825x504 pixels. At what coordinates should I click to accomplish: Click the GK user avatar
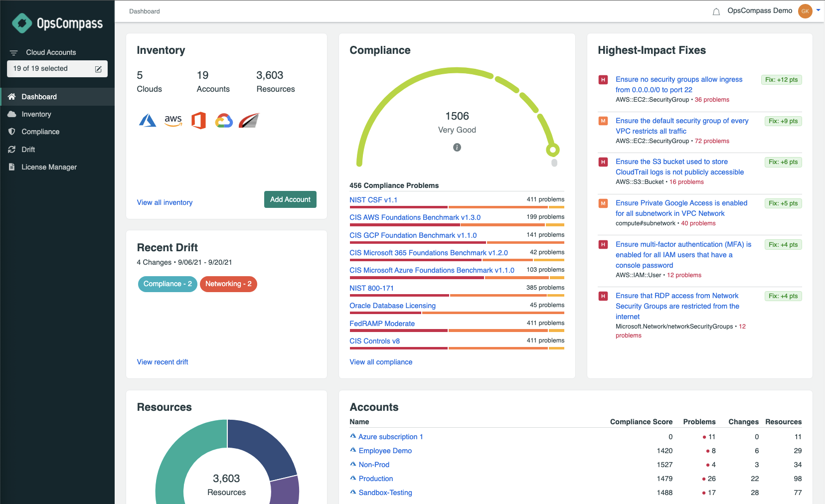pyautogui.click(x=805, y=11)
